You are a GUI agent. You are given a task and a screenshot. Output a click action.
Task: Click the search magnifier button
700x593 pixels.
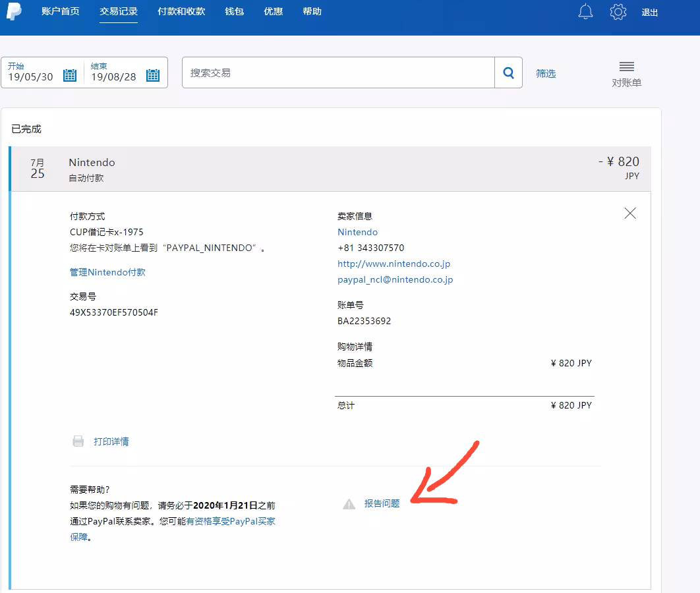(508, 72)
